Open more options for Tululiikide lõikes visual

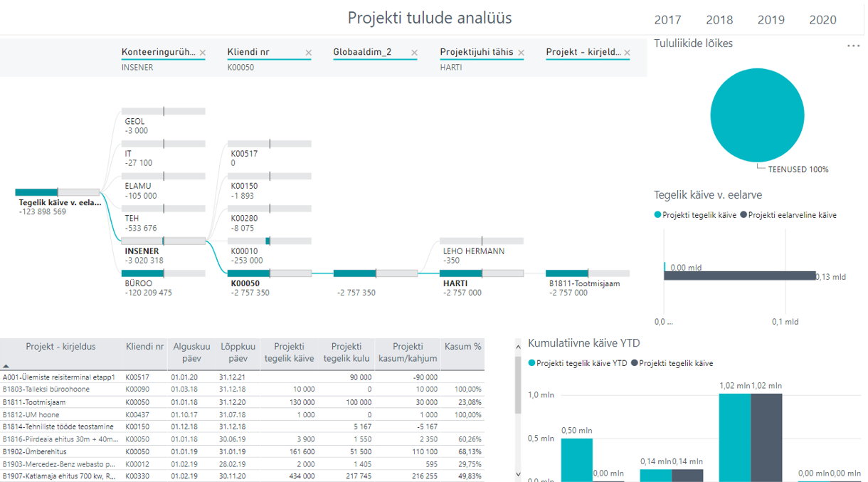[x=854, y=46]
